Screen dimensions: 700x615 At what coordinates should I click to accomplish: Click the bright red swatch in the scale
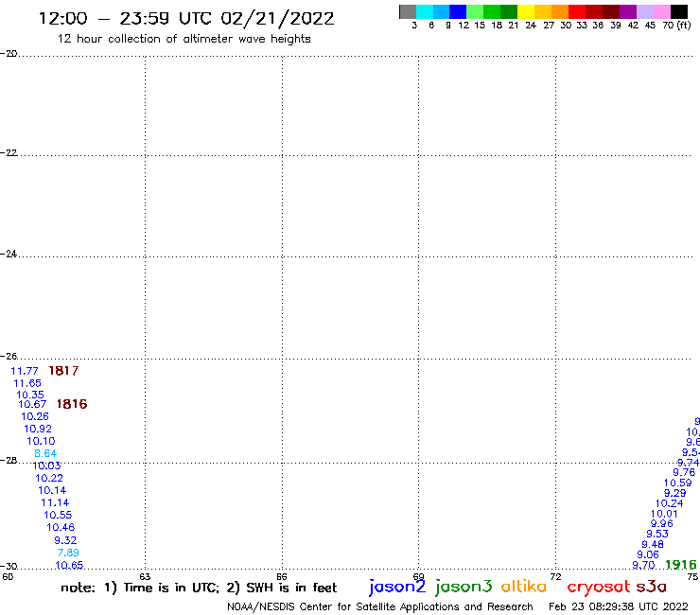(577, 11)
